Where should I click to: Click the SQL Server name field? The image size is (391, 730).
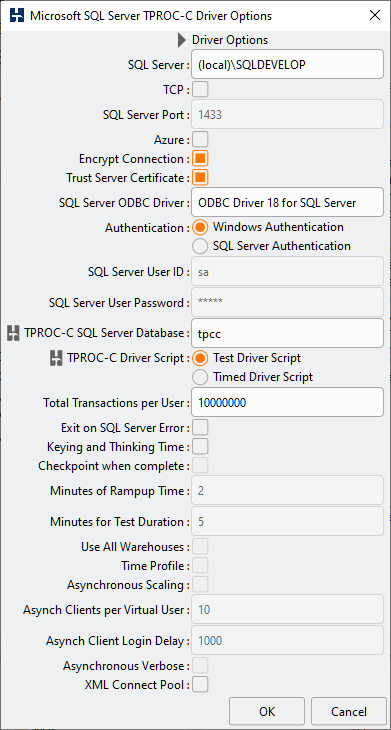pos(287,65)
